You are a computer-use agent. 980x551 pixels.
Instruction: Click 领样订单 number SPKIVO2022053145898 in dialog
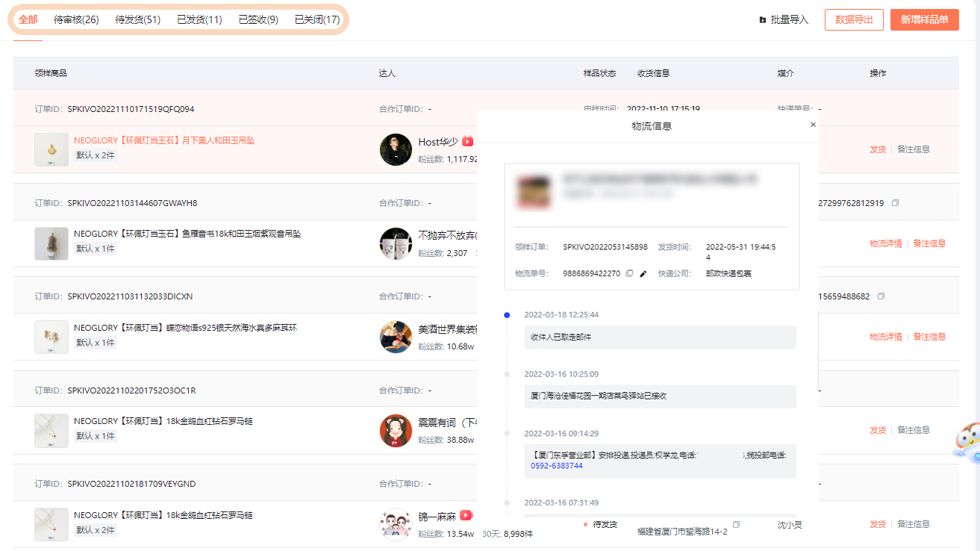tap(605, 247)
